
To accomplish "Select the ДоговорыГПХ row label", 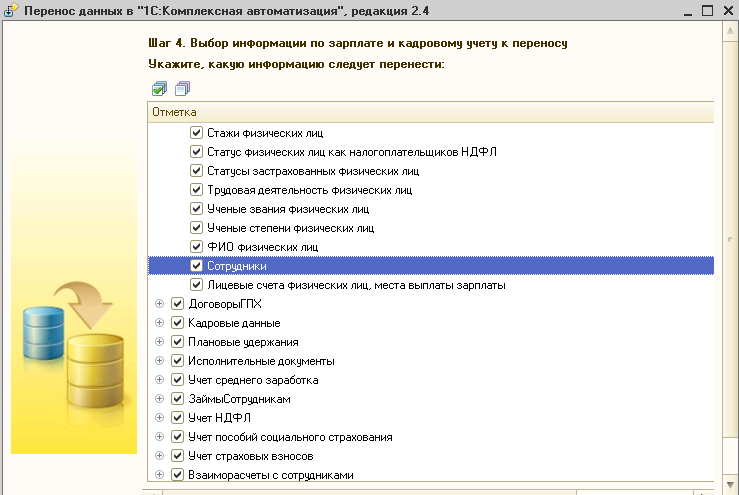I will tap(225, 304).
